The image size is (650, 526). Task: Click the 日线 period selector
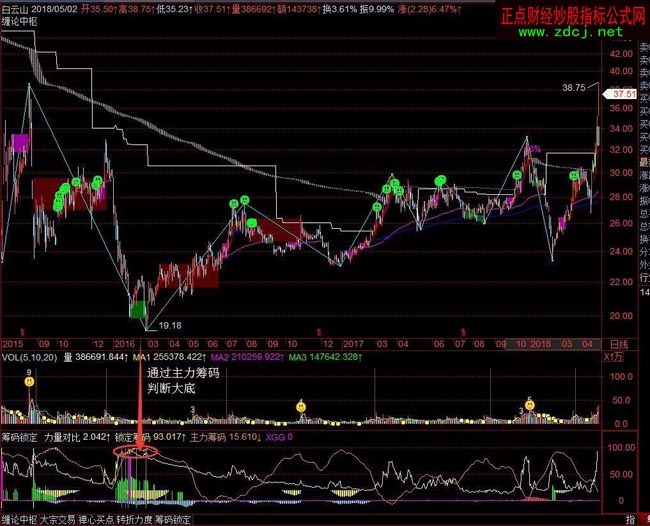point(620,343)
